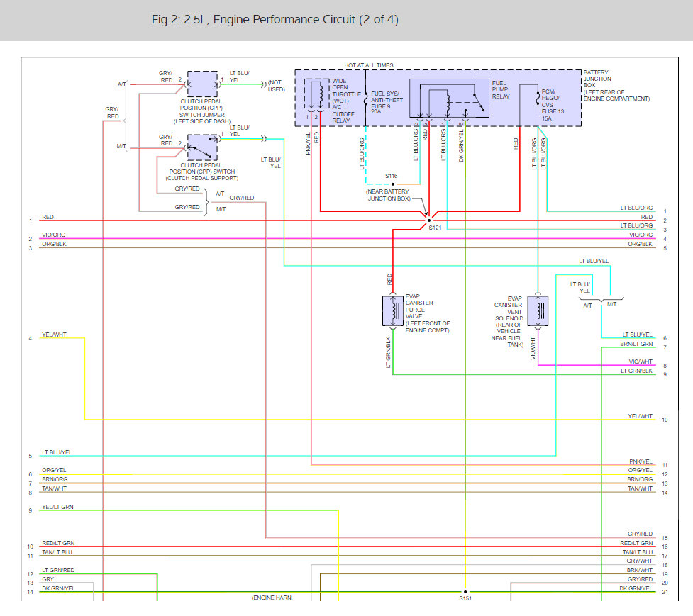
Task: Click the 'BATTERY JUNCTION BOX' label
Action: point(597,79)
